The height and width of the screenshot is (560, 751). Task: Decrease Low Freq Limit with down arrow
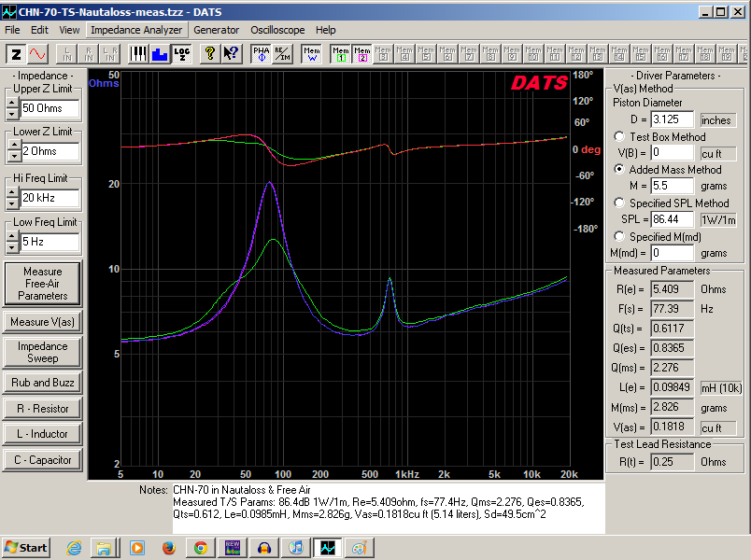pyautogui.click(x=12, y=247)
